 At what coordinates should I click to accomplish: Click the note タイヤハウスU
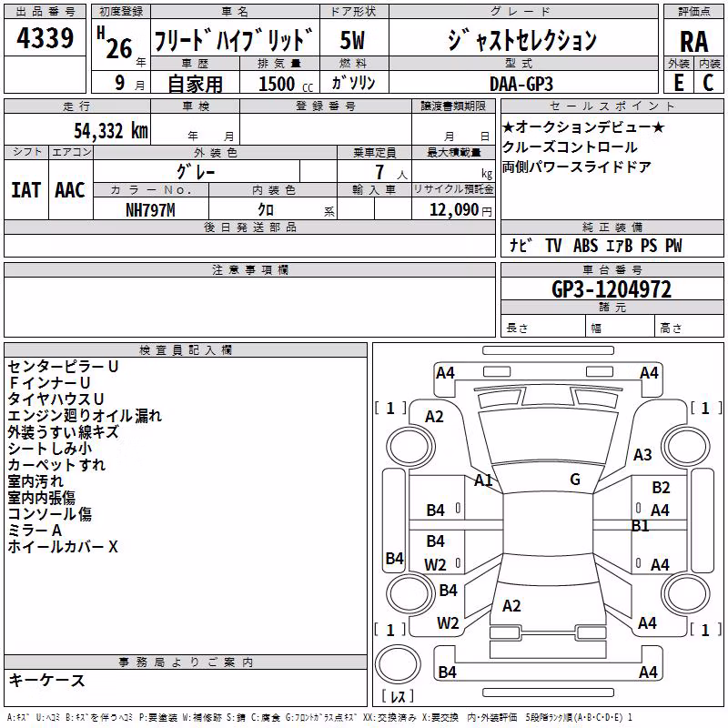pos(56,399)
